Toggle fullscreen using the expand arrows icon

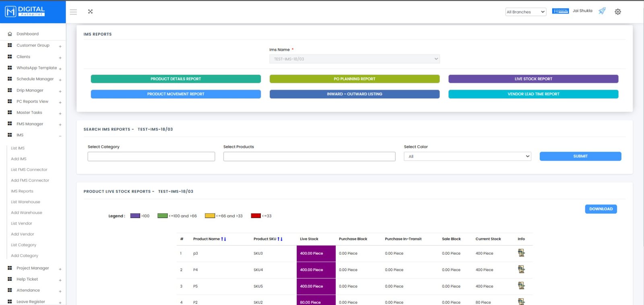90,12
